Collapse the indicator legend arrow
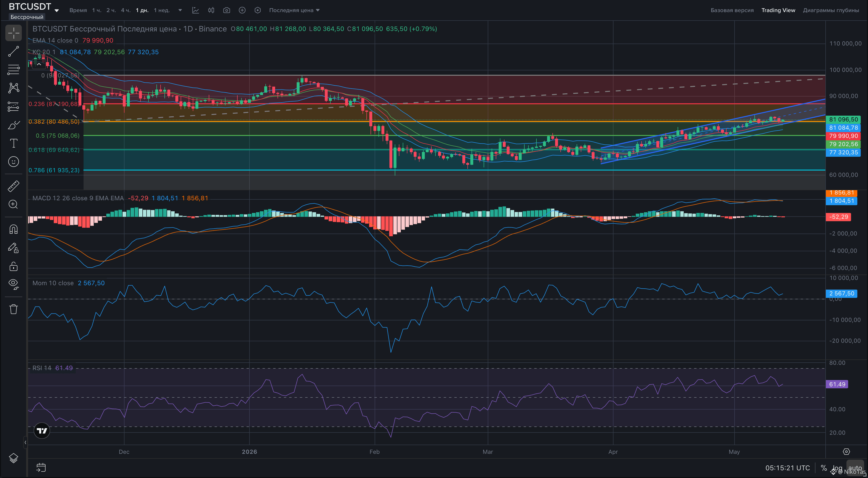868x478 pixels. (x=39, y=64)
